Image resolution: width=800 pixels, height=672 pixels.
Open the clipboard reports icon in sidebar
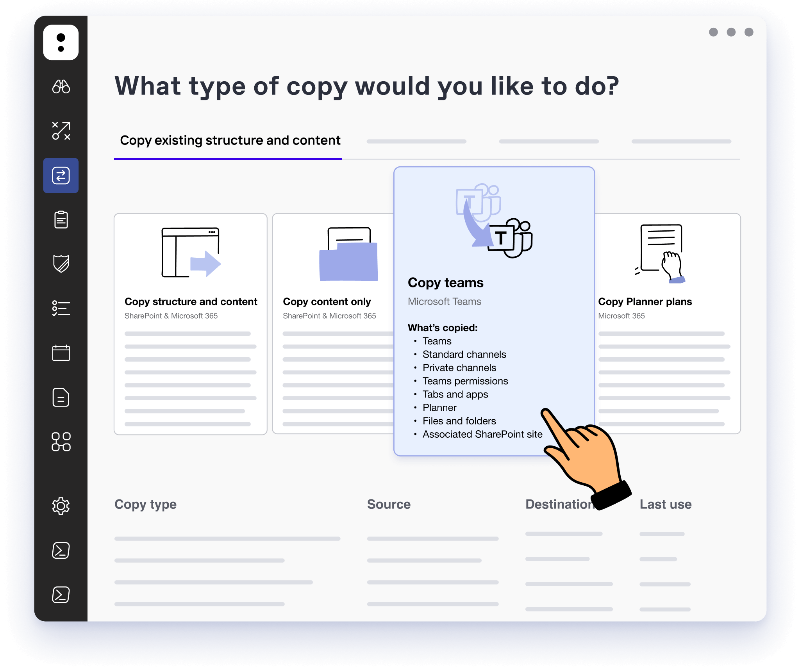point(61,219)
